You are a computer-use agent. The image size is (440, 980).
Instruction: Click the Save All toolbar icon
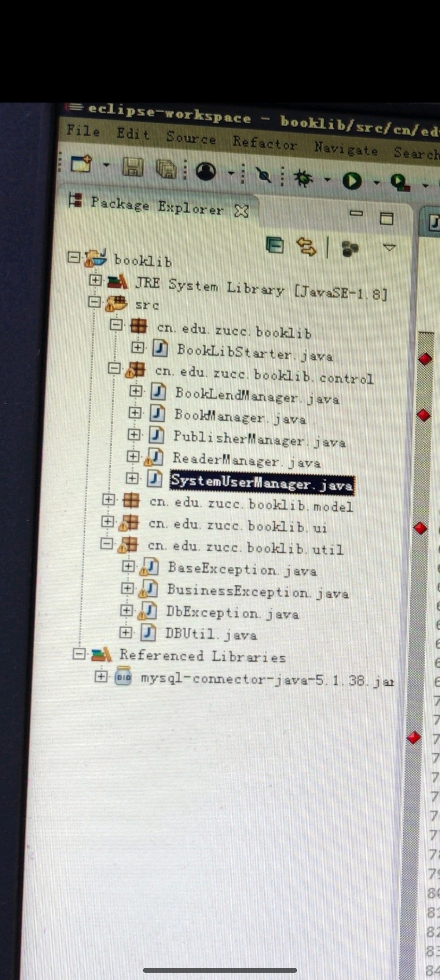click(166, 169)
